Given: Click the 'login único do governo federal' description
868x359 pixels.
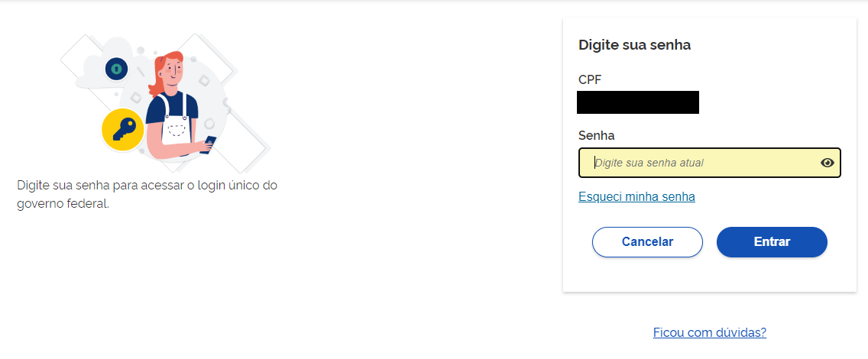Looking at the screenshot, I should [147, 195].
